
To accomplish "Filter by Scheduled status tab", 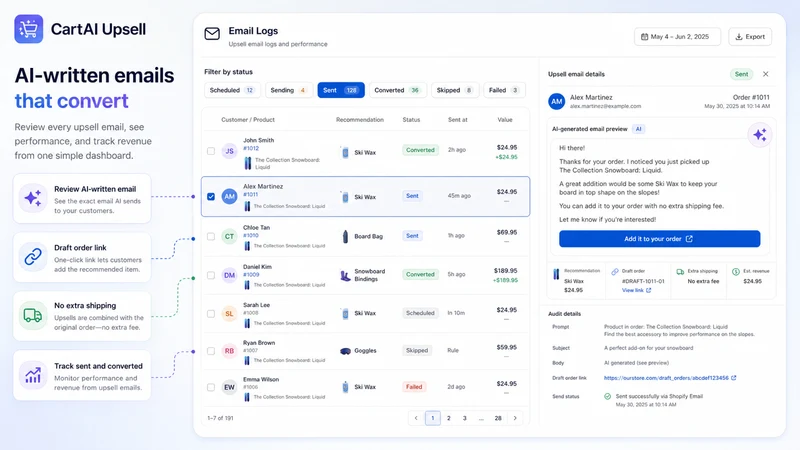I will click(x=232, y=90).
